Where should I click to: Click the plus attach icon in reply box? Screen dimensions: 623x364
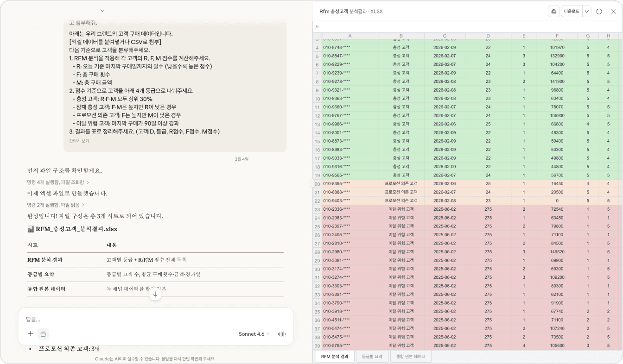[x=31, y=334]
